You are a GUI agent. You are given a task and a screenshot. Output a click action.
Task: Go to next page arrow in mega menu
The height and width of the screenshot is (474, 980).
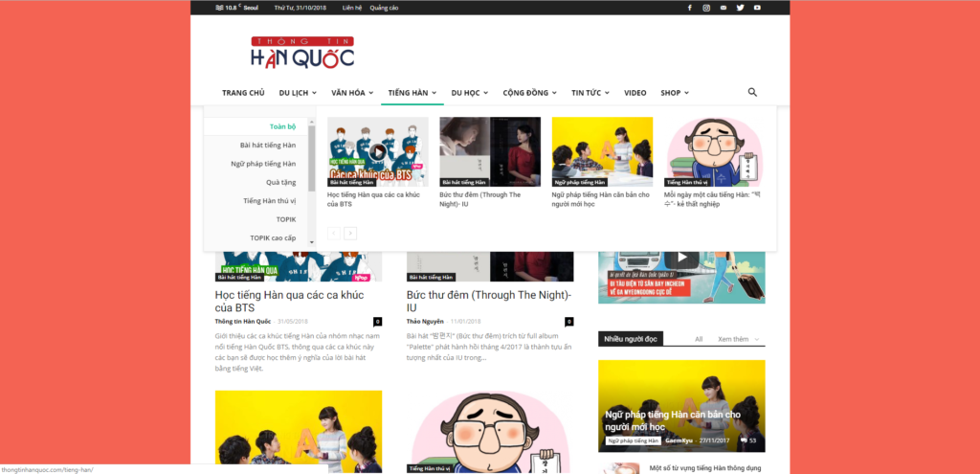click(350, 233)
